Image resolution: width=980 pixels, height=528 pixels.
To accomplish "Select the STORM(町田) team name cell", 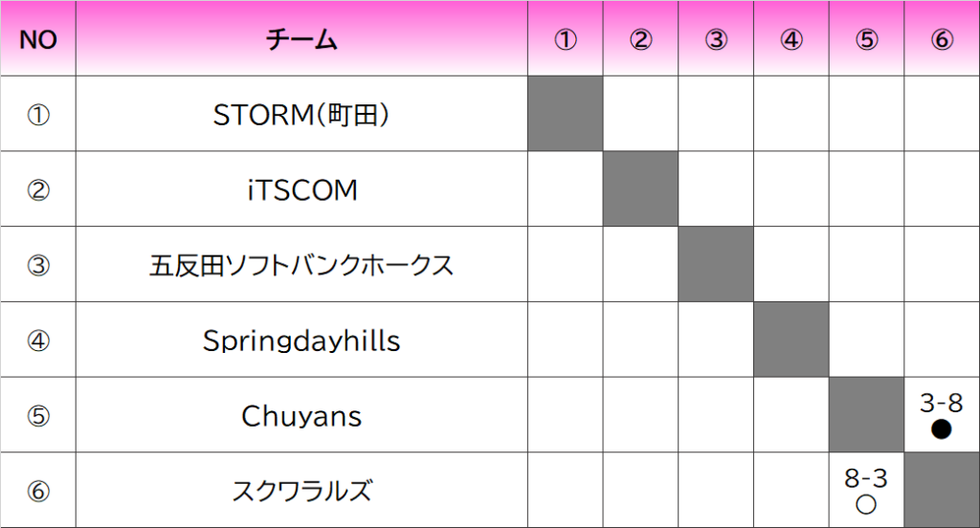I will 301,114.
